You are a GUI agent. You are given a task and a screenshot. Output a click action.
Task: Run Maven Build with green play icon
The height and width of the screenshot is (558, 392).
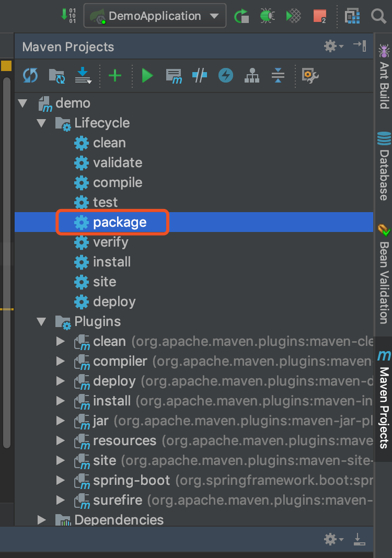(147, 76)
